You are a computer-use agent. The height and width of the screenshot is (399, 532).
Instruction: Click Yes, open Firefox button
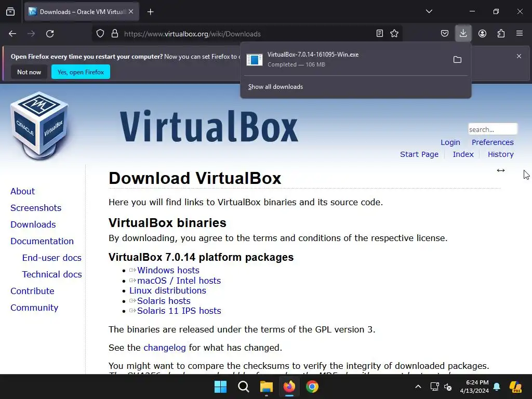(x=81, y=72)
